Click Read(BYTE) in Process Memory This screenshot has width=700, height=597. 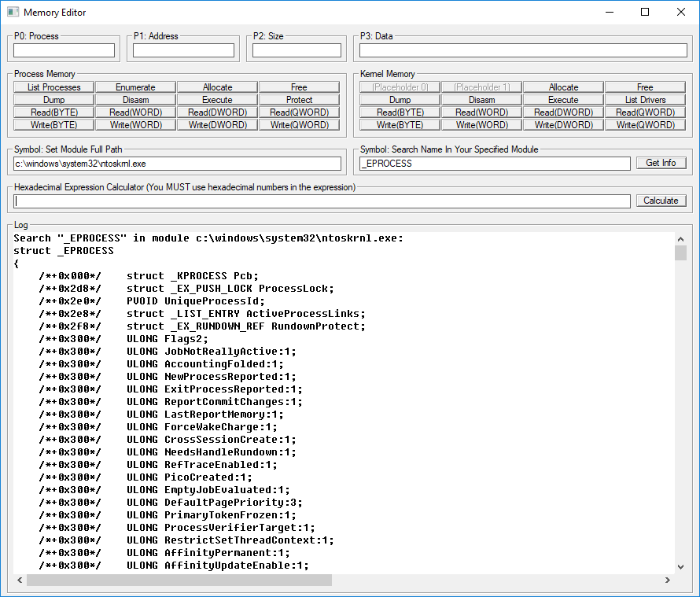point(54,112)
